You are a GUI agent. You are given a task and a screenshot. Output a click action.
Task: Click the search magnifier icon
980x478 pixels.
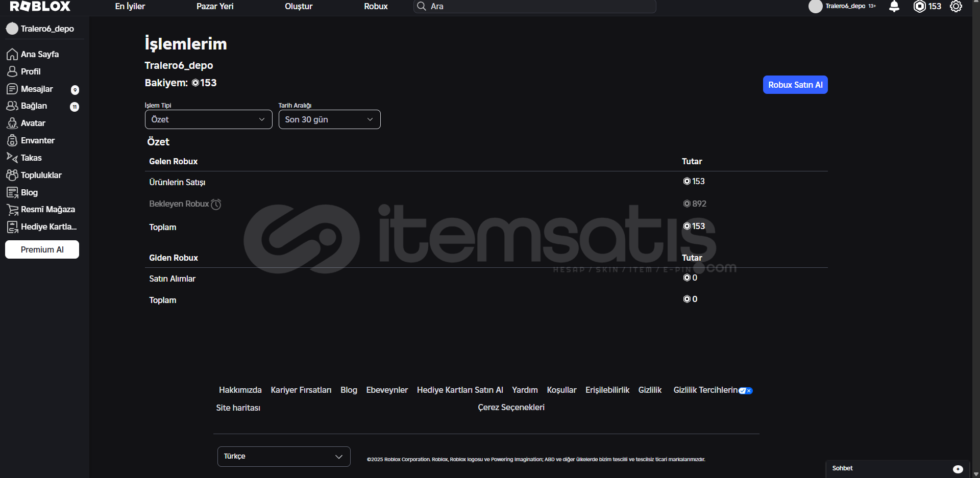pos(422,6)
